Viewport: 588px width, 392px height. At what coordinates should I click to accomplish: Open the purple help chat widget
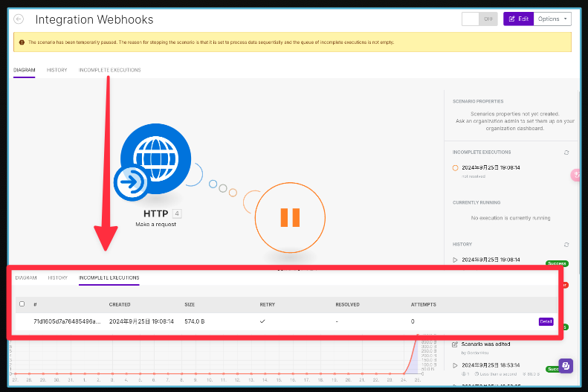pos(566,365)
